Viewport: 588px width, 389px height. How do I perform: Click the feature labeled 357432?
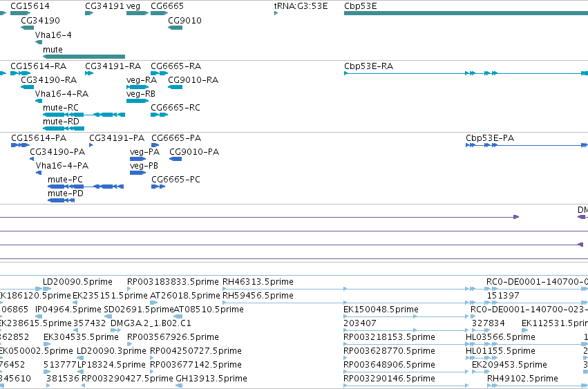point(89,323)
